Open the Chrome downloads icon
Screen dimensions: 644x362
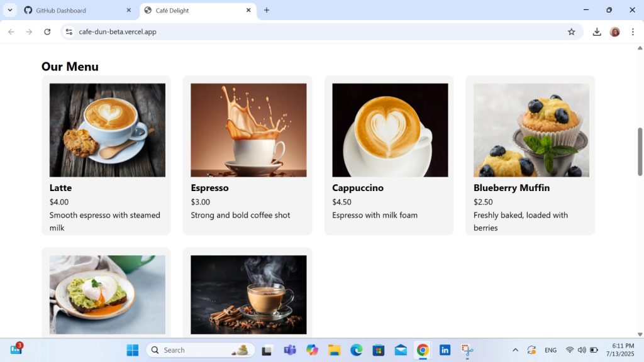597,32
